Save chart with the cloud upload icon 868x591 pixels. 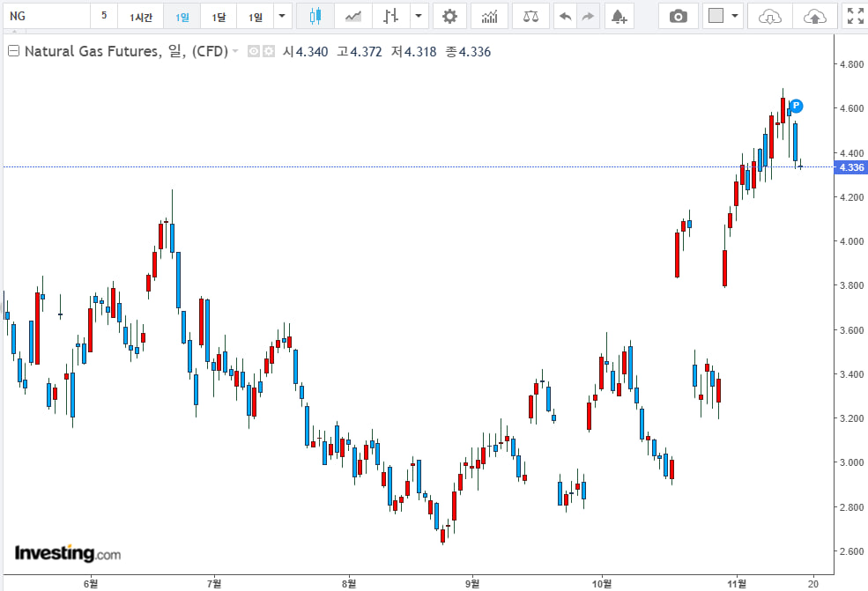coord(815,16)
